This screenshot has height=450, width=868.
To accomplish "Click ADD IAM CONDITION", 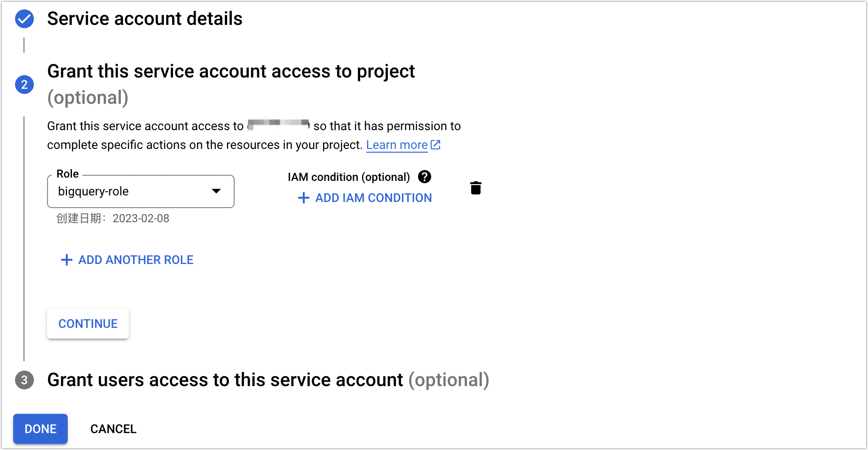I will tap(373, 198).
